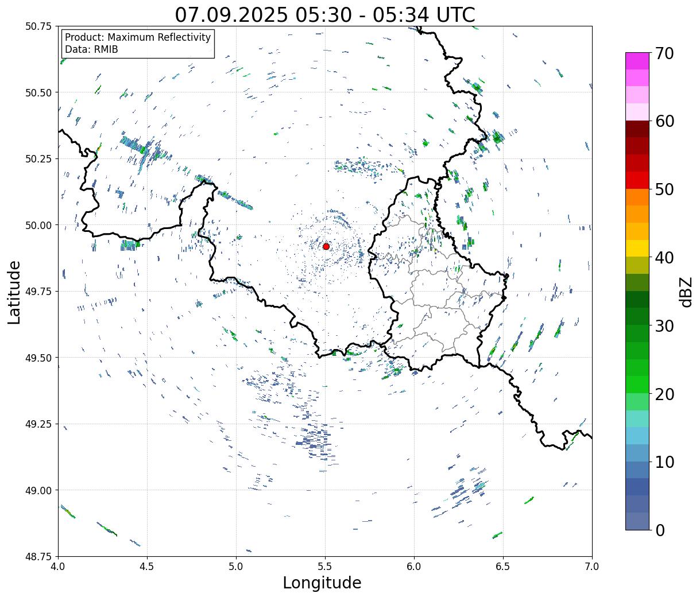The image size is (700, 597).
Task: Click the 'dBZ' colorbar label
Action: (x=686, y=291)
